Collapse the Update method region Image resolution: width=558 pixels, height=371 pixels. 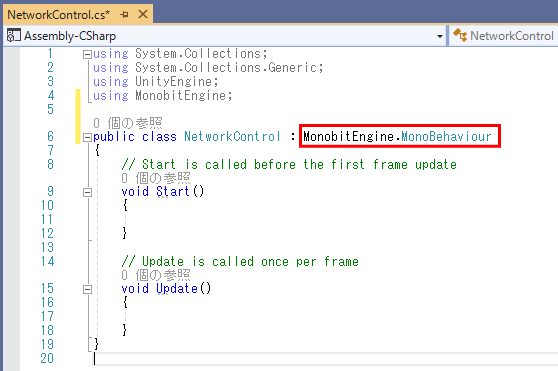click(x=87, y=289)
